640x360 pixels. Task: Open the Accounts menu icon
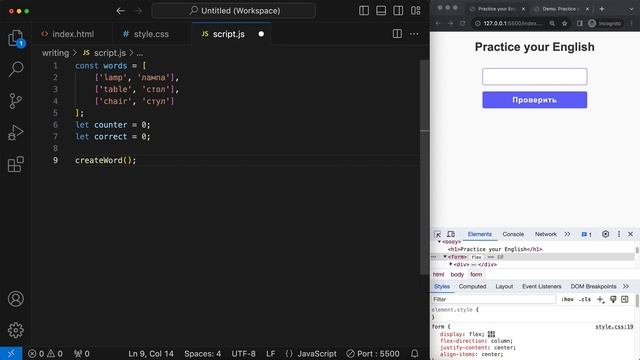[16, 299]
